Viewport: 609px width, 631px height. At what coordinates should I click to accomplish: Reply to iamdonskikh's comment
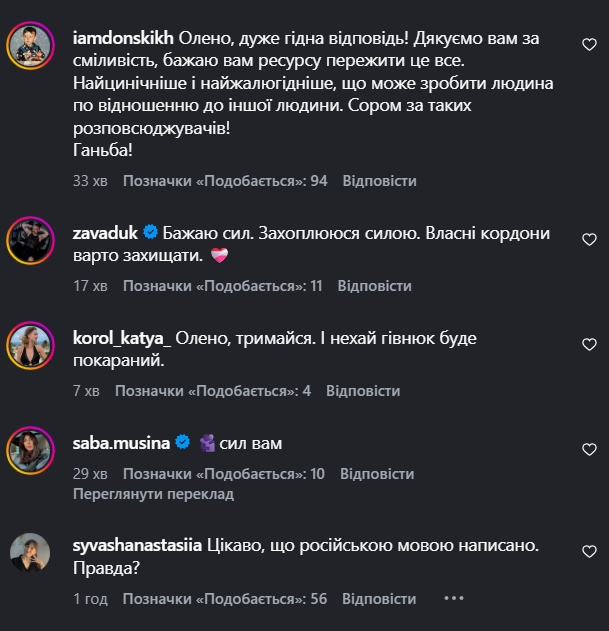coord(379,181)
